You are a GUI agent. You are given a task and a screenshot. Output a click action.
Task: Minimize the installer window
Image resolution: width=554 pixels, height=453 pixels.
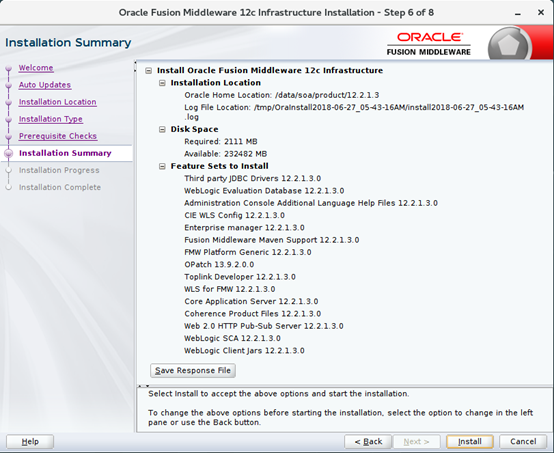[x=518, y=13]
